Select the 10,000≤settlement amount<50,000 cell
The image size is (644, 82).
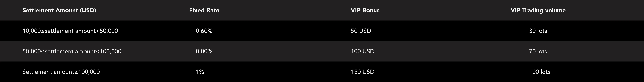(70, 31)
